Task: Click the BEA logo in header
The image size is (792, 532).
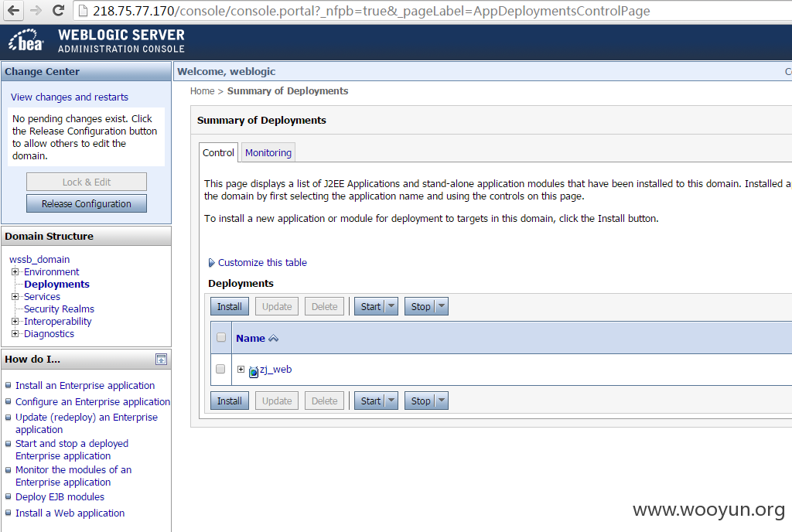Action: 26,41
